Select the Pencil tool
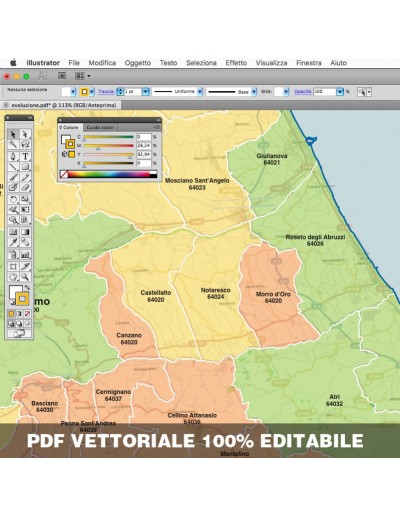The width and height of the screenshot is (400, 517). pyautogui.click(x=25, y=177)
